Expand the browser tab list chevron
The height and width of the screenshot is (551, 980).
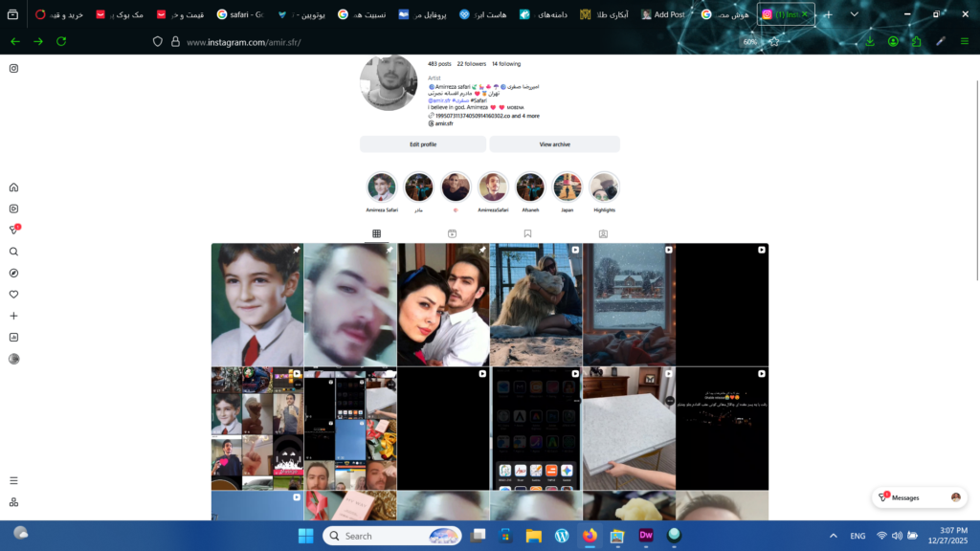click(855, 14)
